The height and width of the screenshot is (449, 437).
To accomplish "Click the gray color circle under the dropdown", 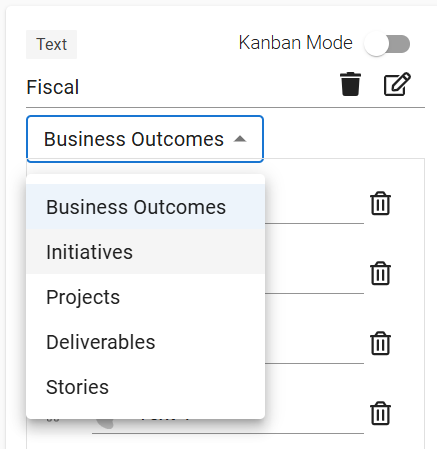I will (x=106, y=423).
